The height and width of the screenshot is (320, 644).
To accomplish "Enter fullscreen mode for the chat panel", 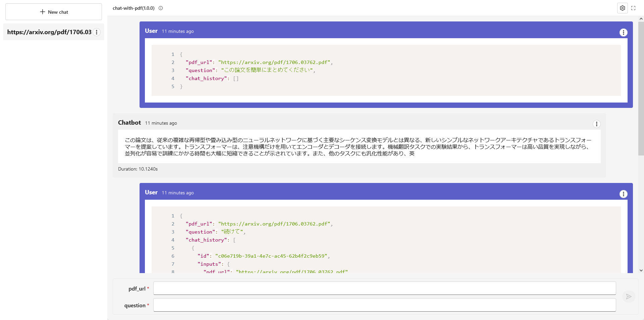I will coord(633,8).
